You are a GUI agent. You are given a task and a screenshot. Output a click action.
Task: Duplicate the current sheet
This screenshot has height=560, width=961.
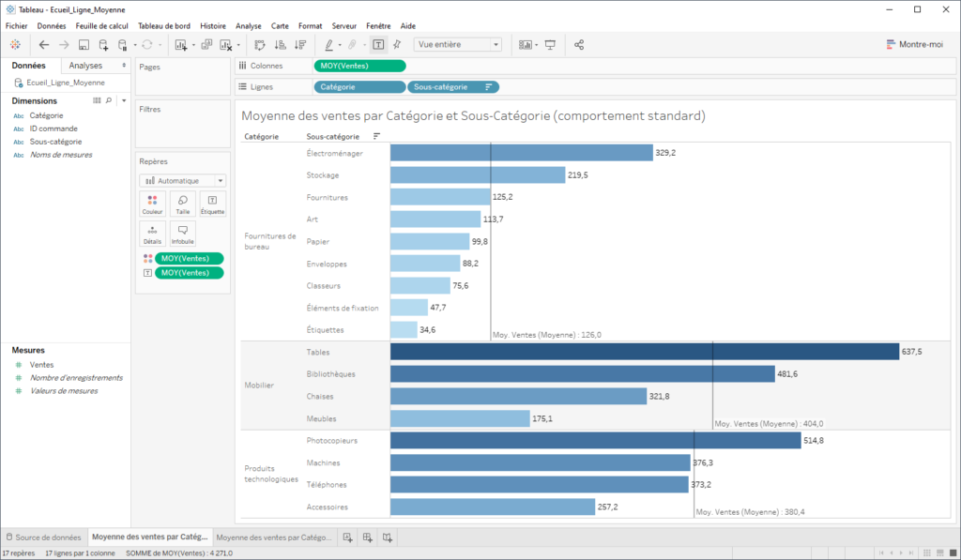(x=206, y=45)
